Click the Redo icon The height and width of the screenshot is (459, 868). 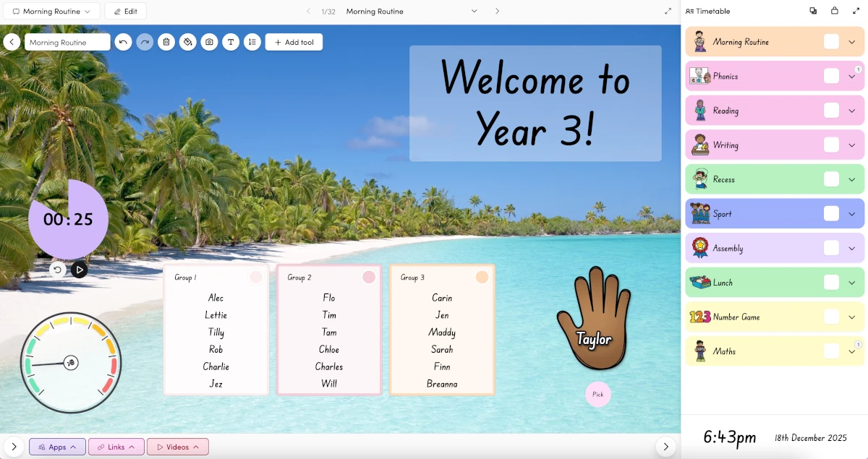145,42
